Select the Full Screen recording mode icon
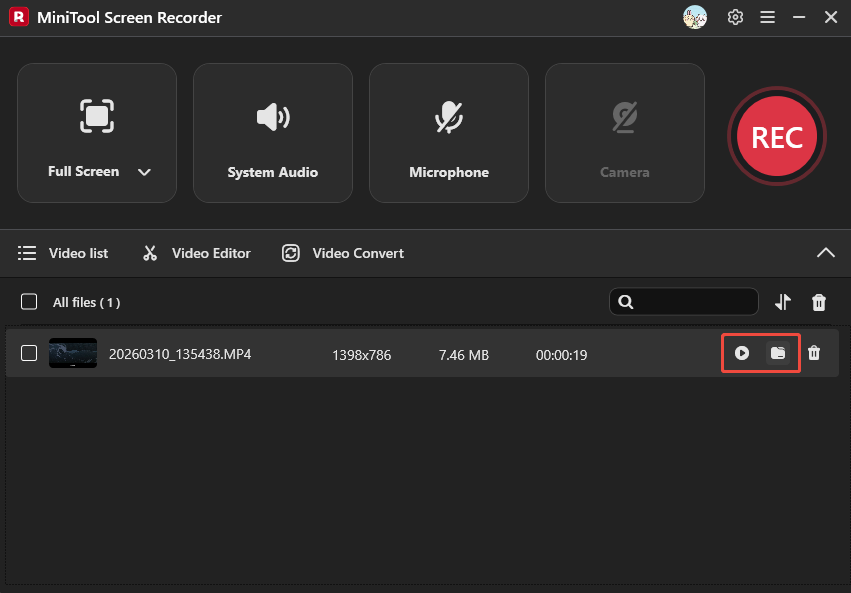Screen dimensions: 851x593 [96, 117]
